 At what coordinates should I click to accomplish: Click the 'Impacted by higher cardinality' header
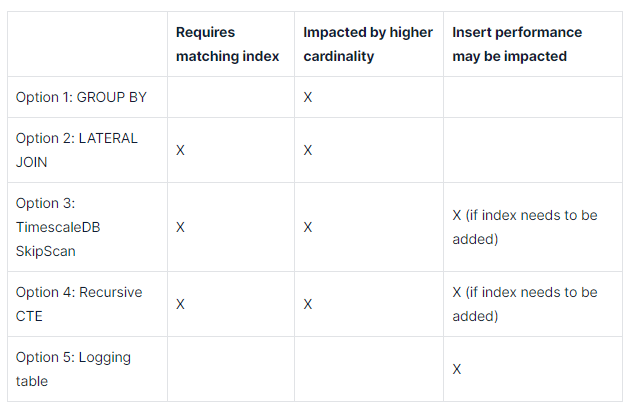[368, 44]
